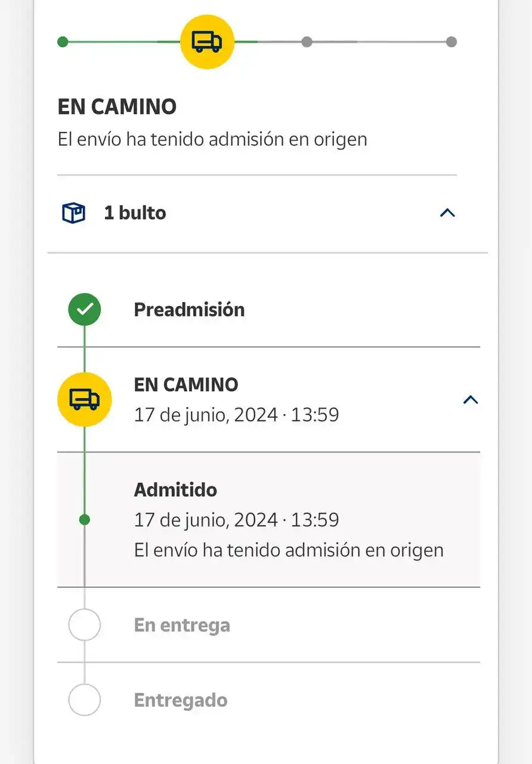Click the EN CAMINO status heading
532x764 pixels.
point(117,107)
